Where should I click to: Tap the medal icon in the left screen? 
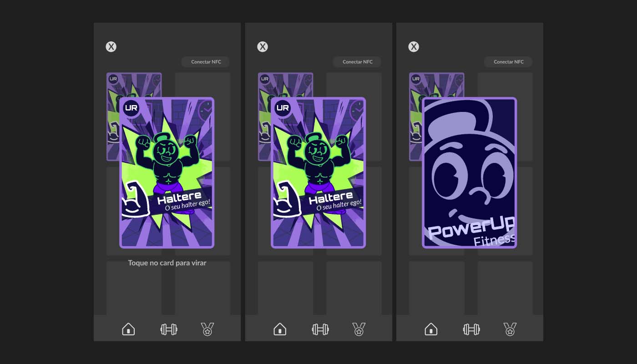coord(207,329)
